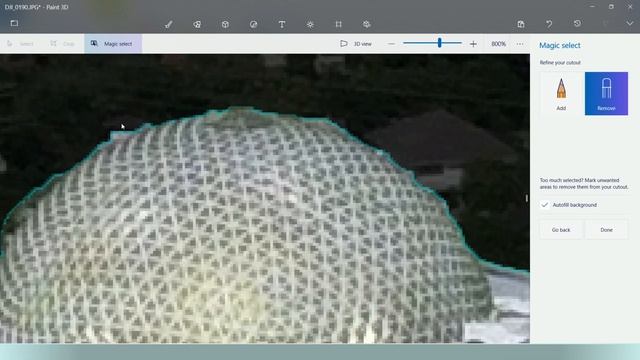The width and height of the screenshot is (640, 360).
Task: Undo the last action
Action: point(549,24)
